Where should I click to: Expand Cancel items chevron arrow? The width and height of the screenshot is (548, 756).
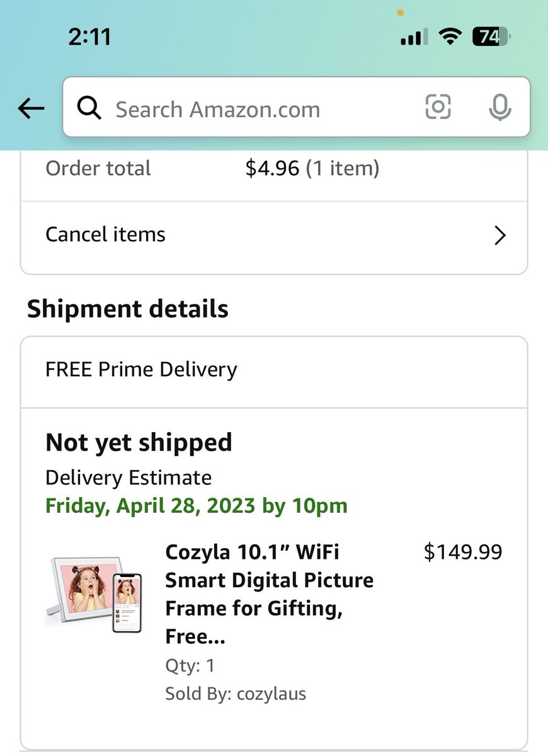pyautogui.click(x=500, y=236)
